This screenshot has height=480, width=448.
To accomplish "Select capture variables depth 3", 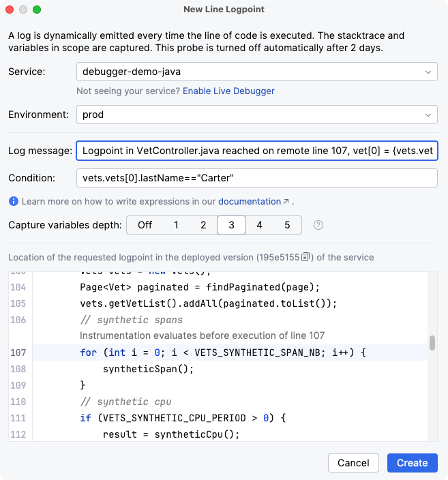I will coord(231,225).
